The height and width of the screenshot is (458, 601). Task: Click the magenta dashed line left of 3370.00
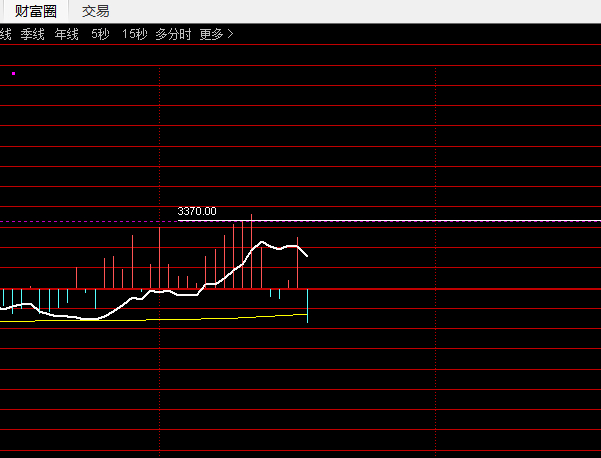pyautogui.click(x=89, y=222)
